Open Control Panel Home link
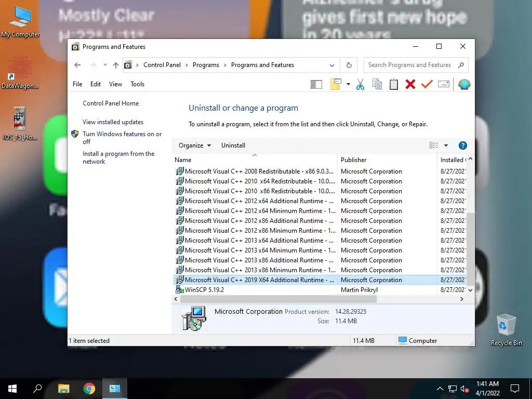 tap(111, 103)
